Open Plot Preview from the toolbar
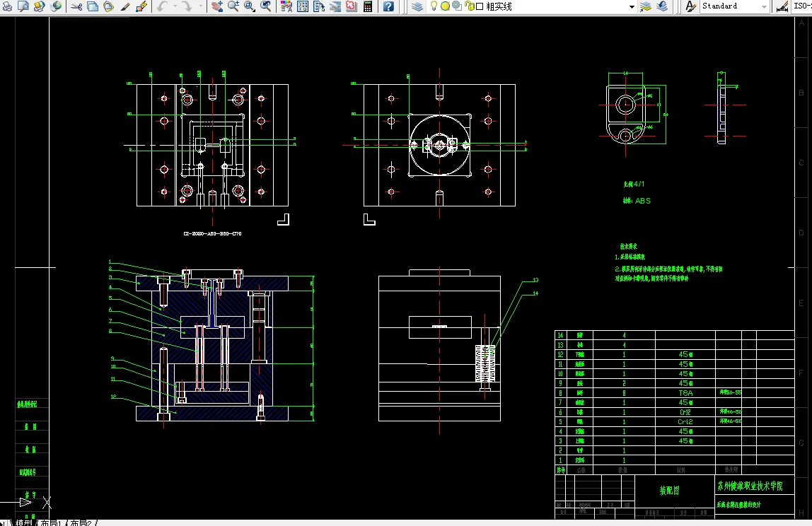This screenshot has height=526, width=812. (x=23, y=6)
